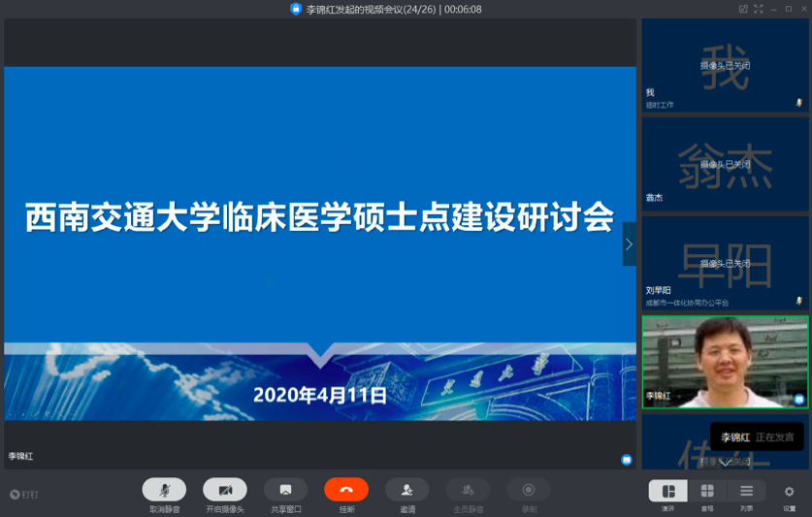Collapse participant sidebar with right chevron
Screen dimensions: 812x517
tap(629, 244)
